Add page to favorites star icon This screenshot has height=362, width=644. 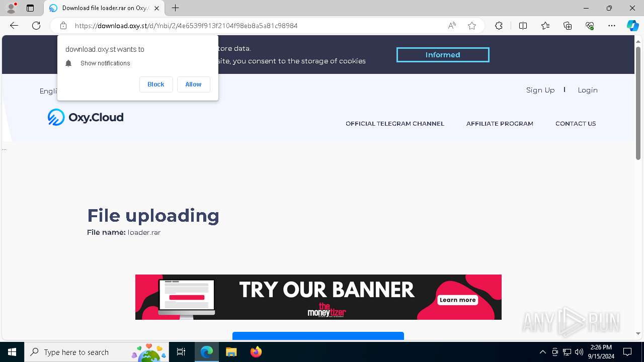pyautogui.click(x=472, y=26)
